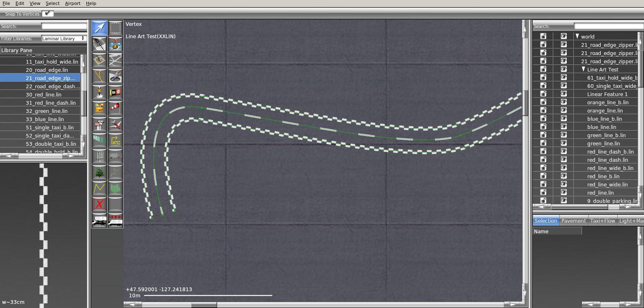Choose the Windsock tool
Viewport: 644px width, 308px height.
(x=115, y=108)
